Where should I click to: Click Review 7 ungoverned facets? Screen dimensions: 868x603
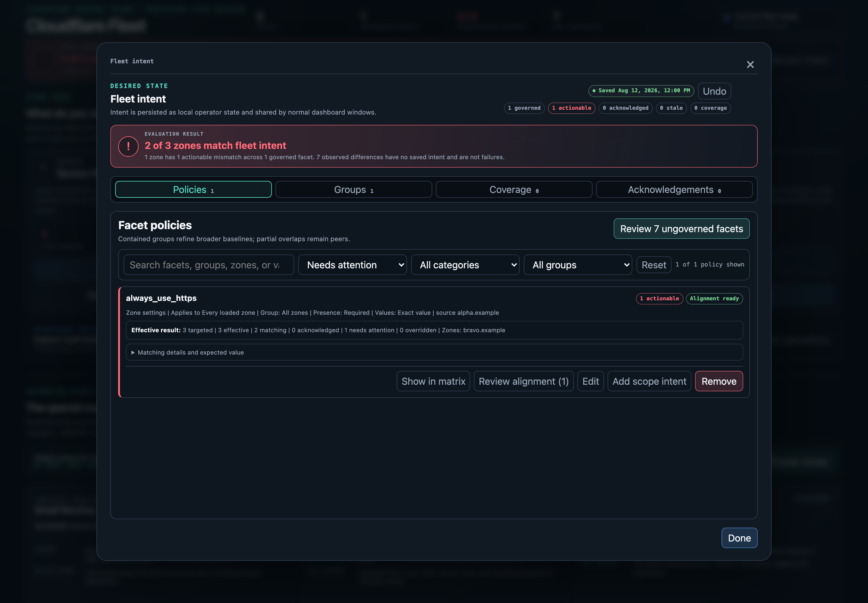coord(681,229)
